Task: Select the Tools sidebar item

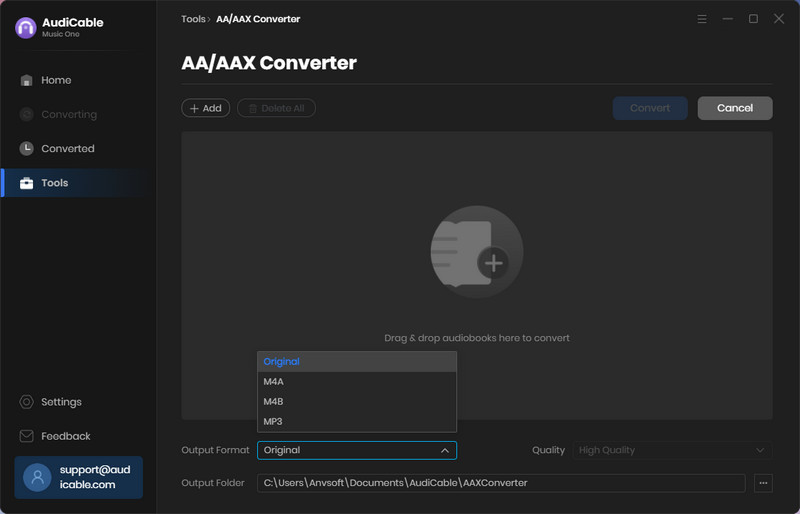Action: coord(78,183)
